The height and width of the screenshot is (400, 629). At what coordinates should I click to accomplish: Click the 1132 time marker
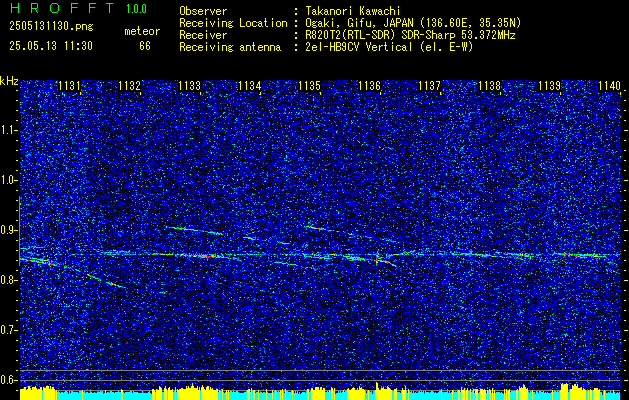130,86
